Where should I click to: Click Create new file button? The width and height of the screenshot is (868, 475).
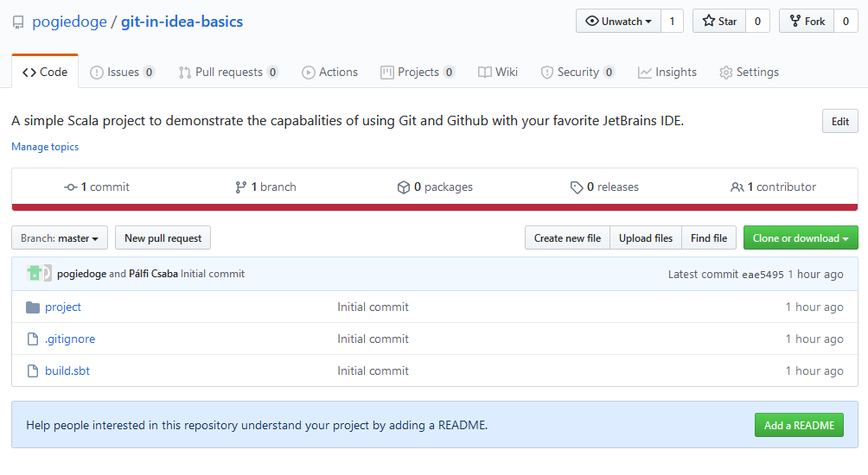(x=567, y=237)
